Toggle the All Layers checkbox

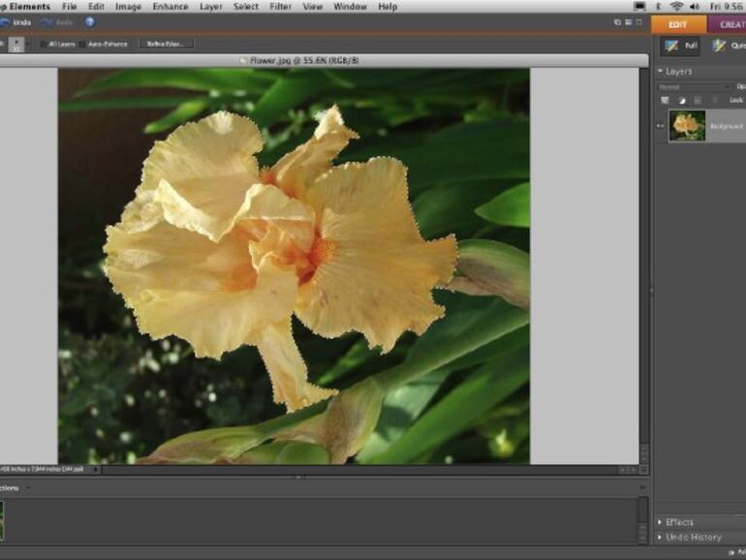coord(45,44)
